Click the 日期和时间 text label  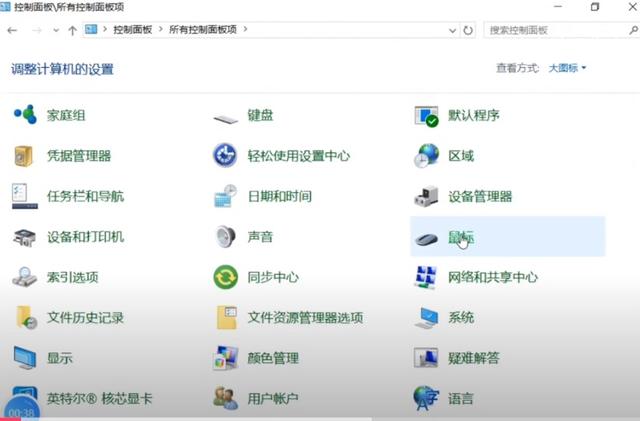pos(280,196)
